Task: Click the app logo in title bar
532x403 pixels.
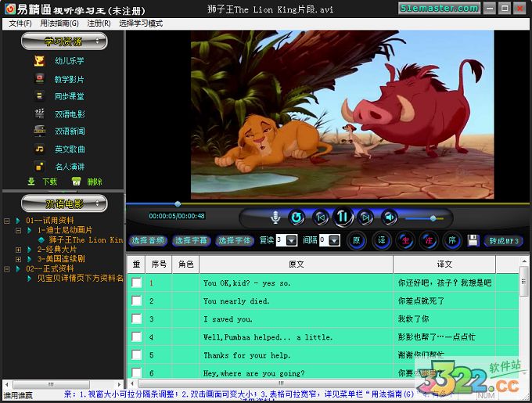Action: [10, 9]
